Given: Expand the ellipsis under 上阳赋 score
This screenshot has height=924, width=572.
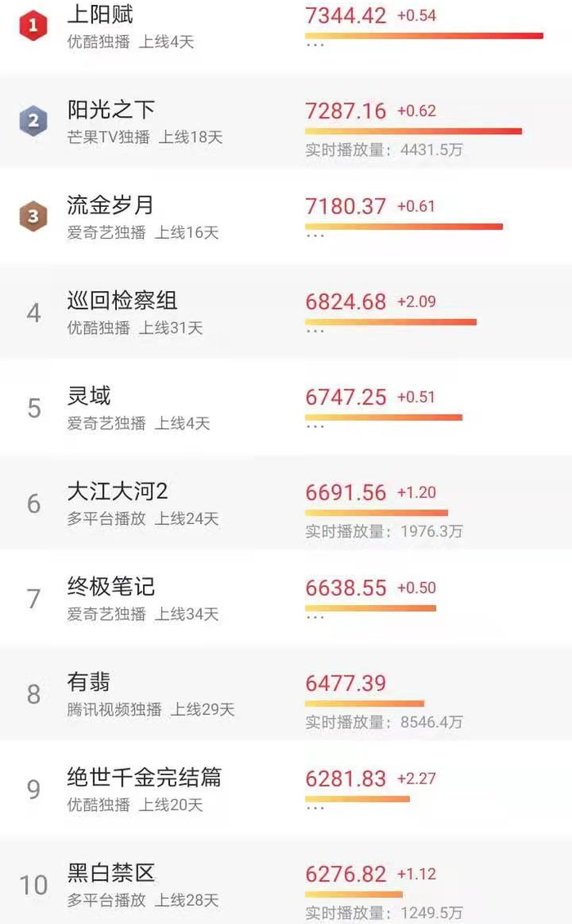Looking at the screenshot, I should 315,45.
